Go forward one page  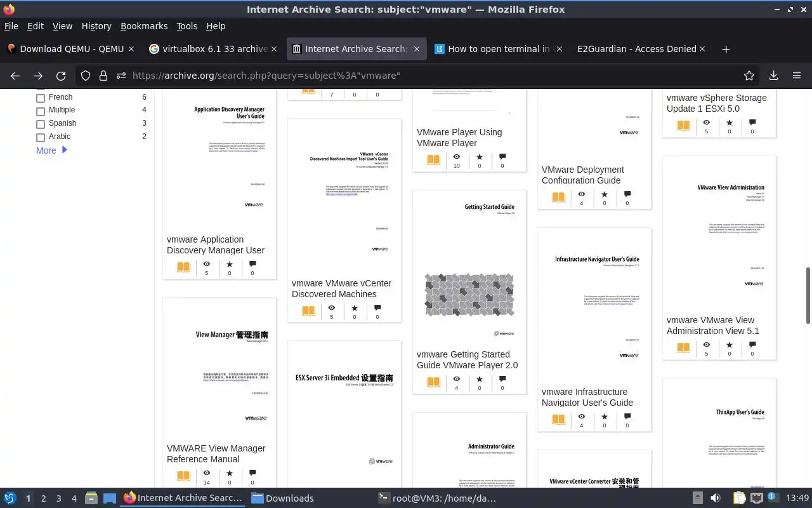[x=38, y=76]
